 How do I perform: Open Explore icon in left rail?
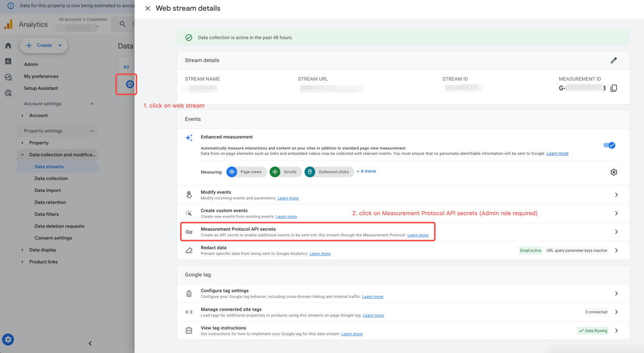8,77
